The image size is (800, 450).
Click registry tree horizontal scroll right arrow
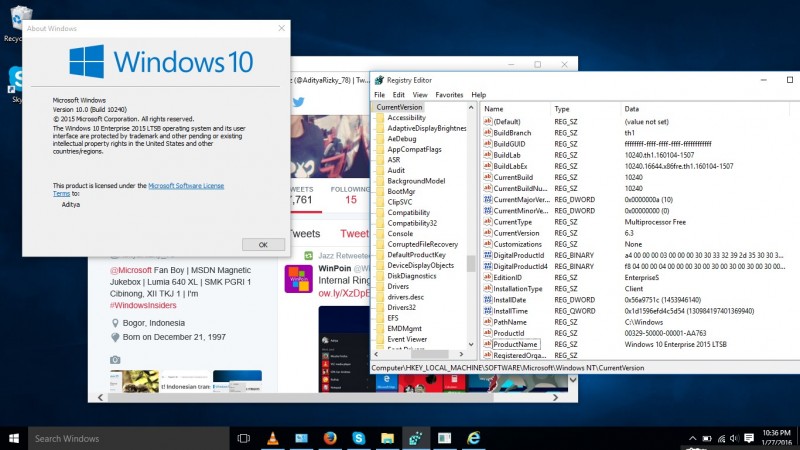tap(461, 354)
